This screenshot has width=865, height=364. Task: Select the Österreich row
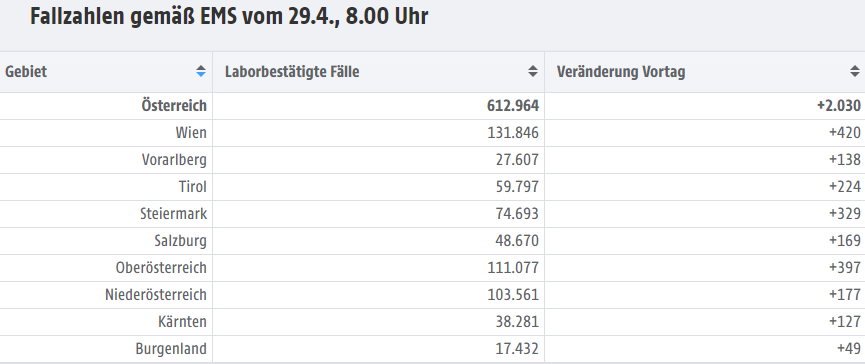(x=432, y=106)
